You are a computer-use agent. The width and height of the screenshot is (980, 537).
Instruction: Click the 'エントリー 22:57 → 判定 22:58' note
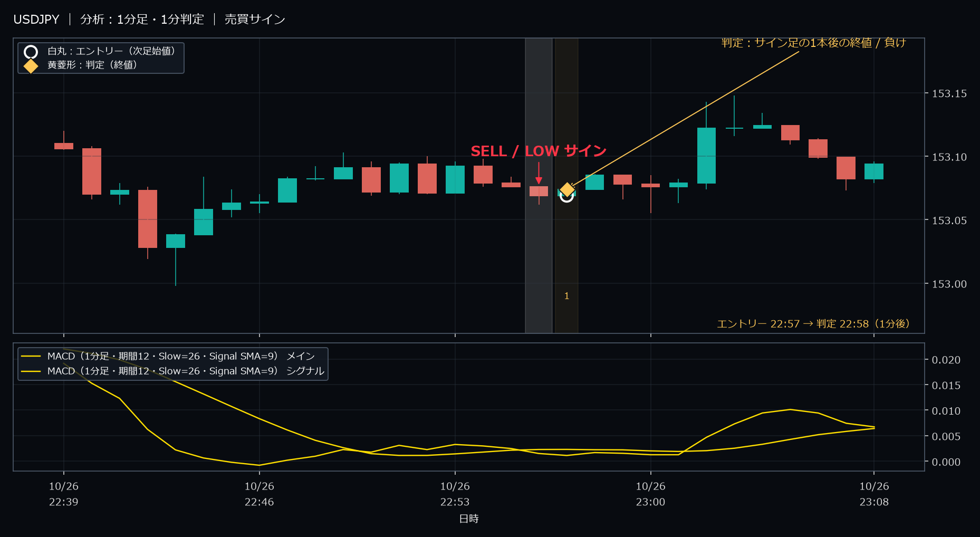[x=813, y=324]
